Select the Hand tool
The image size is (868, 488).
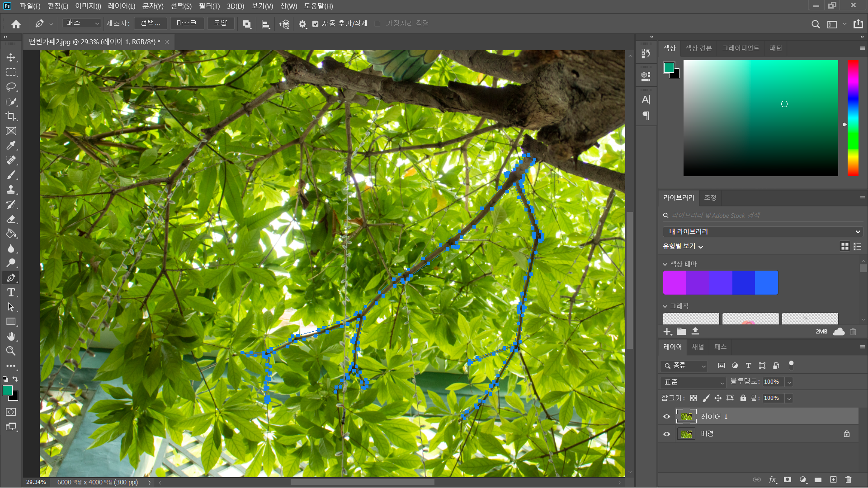click(x=11, y=336)
